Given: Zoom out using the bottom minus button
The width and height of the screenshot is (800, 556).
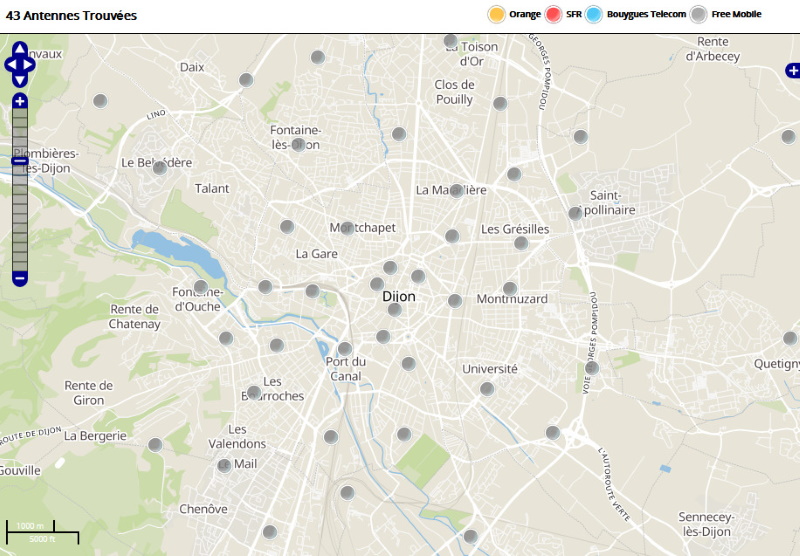Looking at the screenshot, I should (x=20, y=277).
